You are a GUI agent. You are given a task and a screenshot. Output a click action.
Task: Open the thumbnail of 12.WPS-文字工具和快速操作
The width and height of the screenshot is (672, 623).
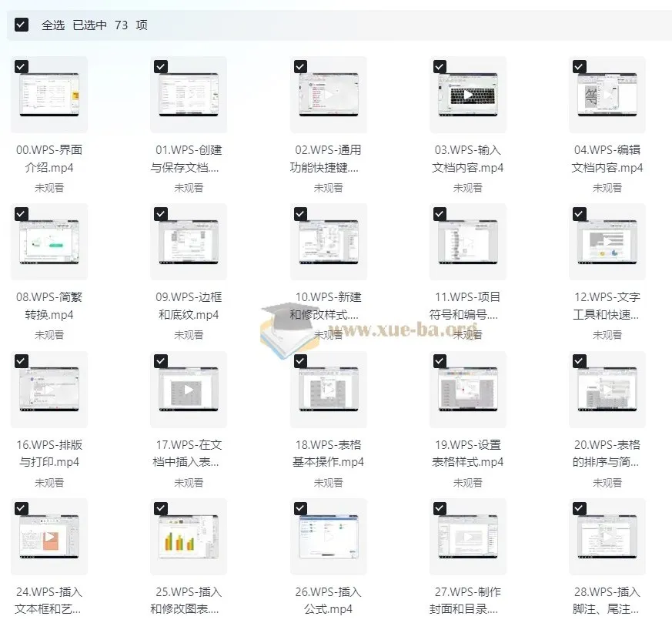tap(607, 241)
